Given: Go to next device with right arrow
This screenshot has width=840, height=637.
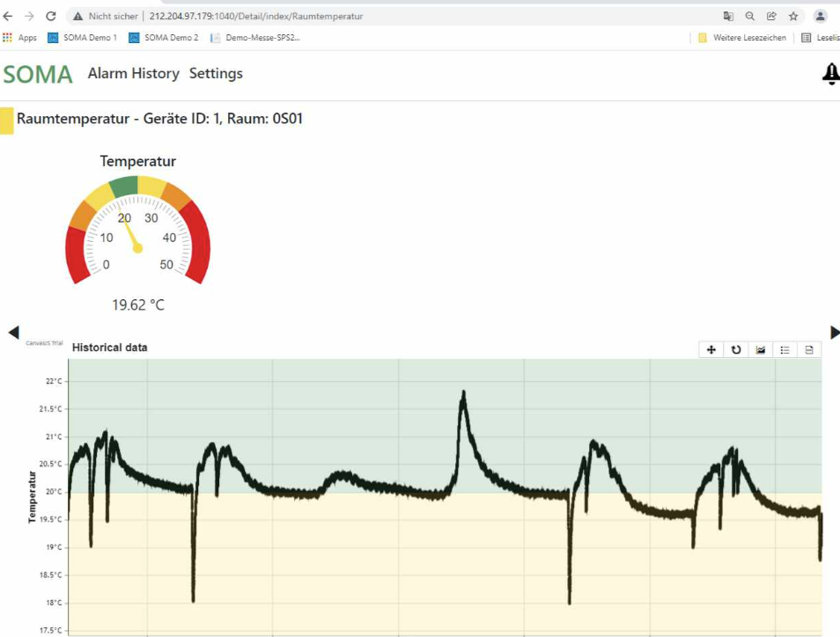Looking at the screenshot, I should pos(835,333).
